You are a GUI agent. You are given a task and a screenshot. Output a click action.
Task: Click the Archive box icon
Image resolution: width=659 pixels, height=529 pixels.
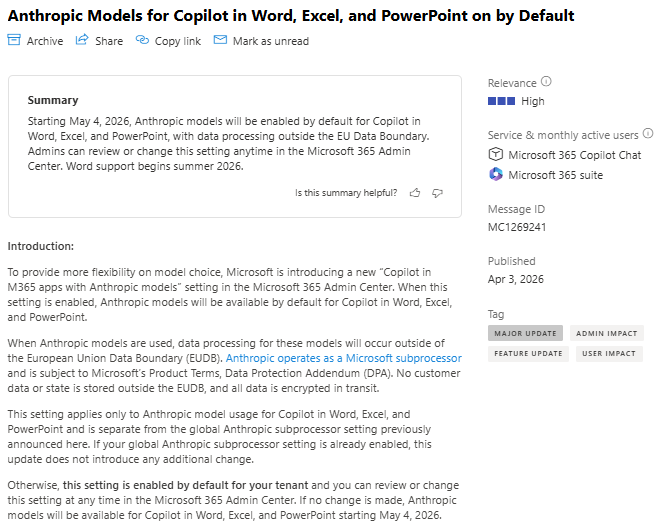coord(14,40)
